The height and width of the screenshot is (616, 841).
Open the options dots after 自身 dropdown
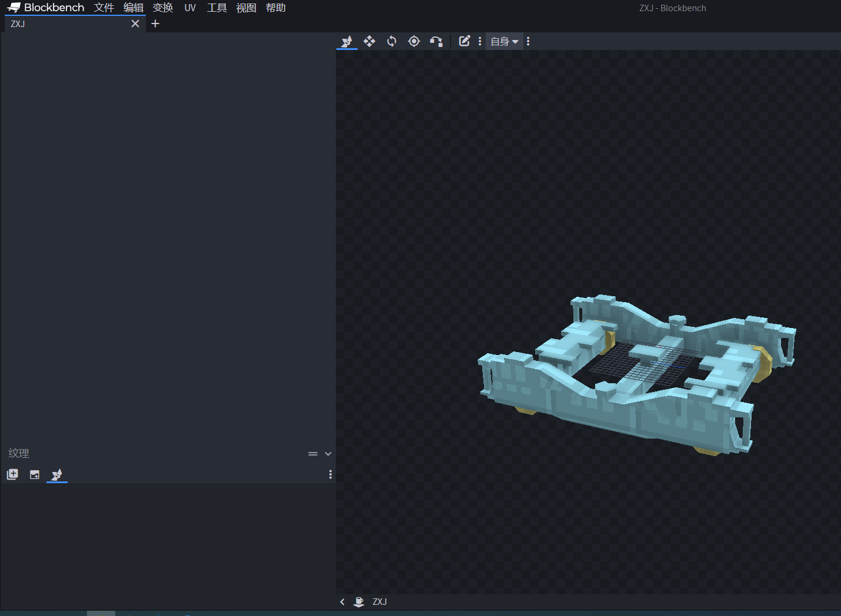[x=528, y=41]
